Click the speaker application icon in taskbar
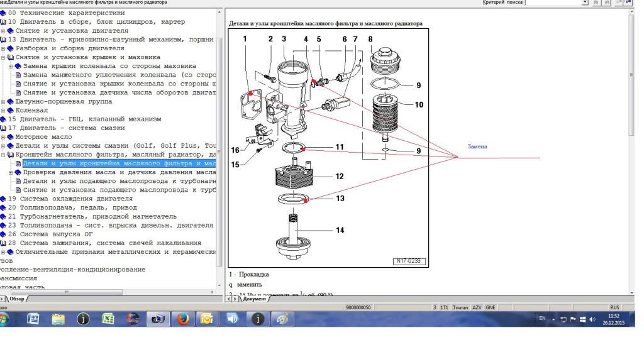This screenshot has height=362, width=644. click(232, 319)
